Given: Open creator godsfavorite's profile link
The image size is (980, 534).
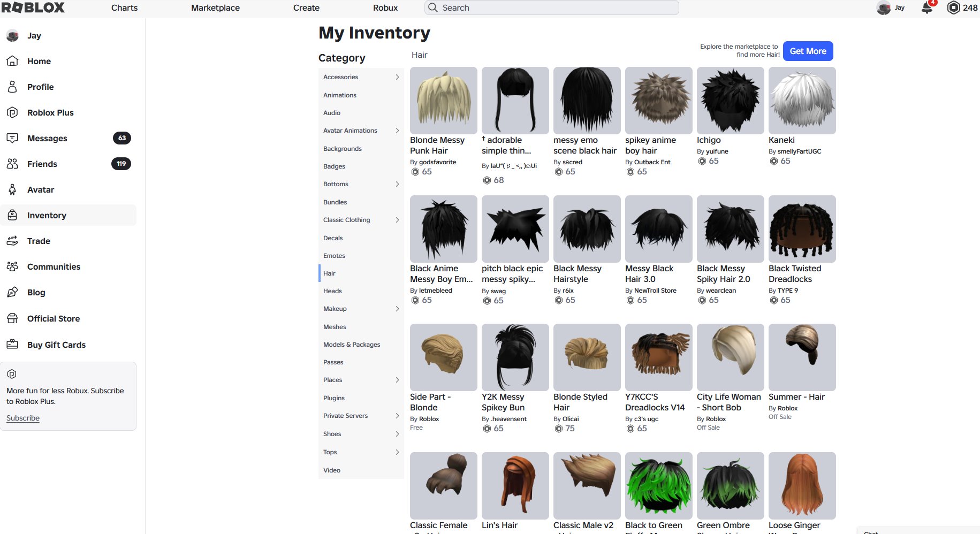Looking at the screenshot, I should tap(438, 162).
